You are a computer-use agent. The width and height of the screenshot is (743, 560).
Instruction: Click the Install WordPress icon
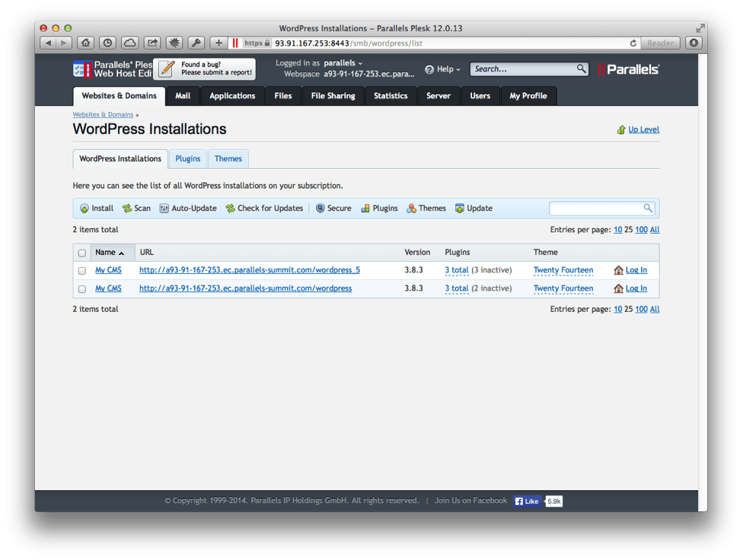tap(85, 208)
